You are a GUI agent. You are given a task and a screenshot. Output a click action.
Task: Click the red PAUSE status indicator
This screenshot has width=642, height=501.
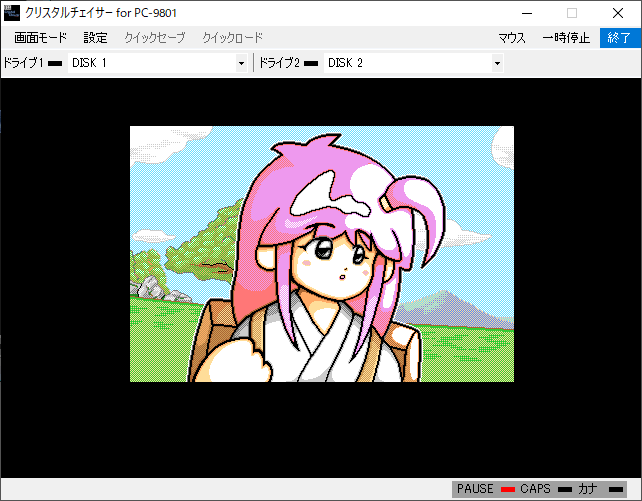[508, 490]
